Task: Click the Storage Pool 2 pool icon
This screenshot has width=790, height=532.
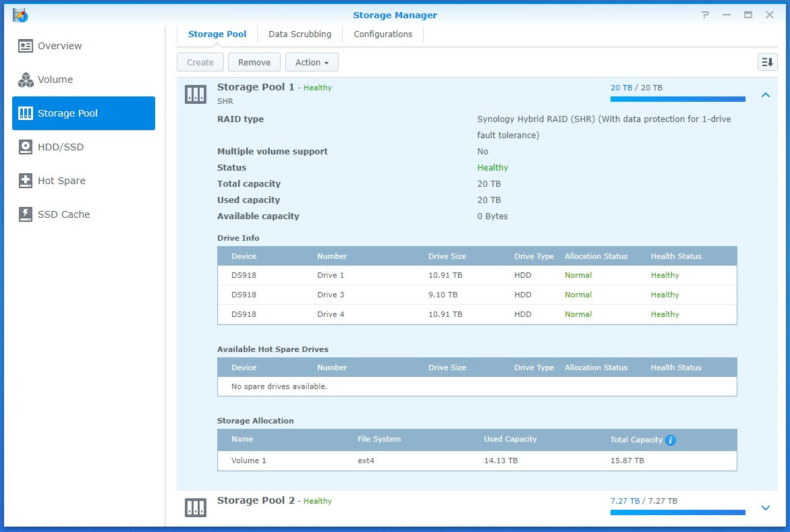Action: (196, 508)
